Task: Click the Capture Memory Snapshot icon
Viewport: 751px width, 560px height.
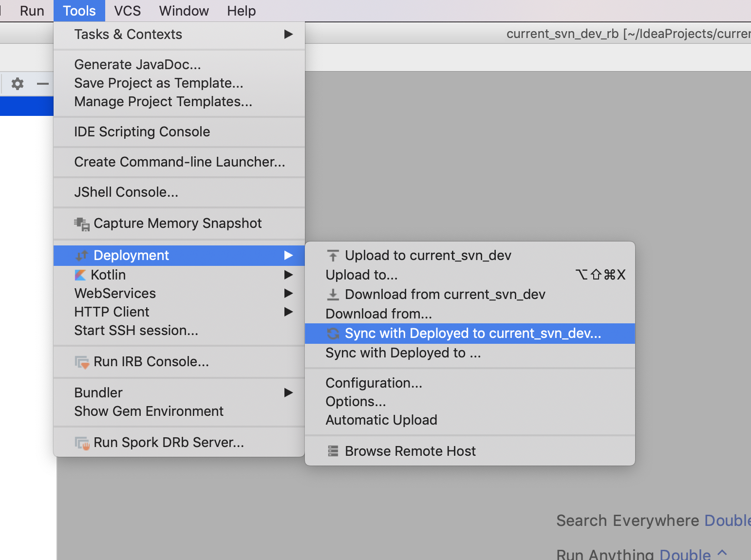Action: click(x=82, y=224)
